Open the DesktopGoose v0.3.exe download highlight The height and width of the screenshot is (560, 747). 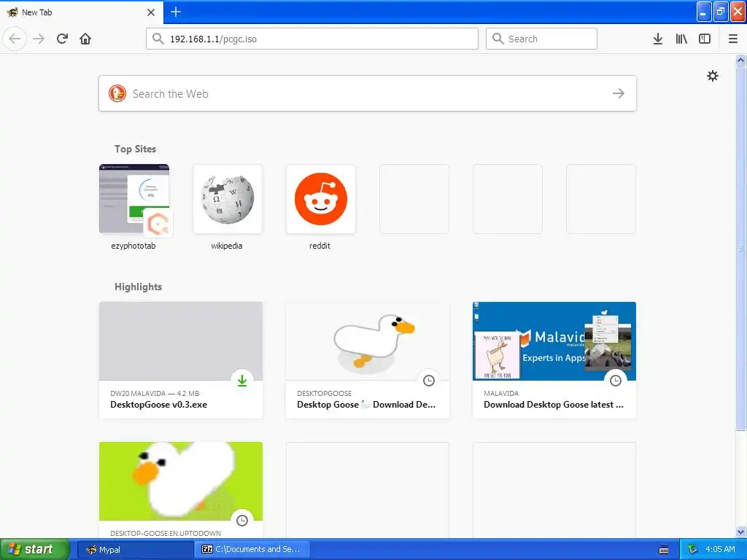181,360
